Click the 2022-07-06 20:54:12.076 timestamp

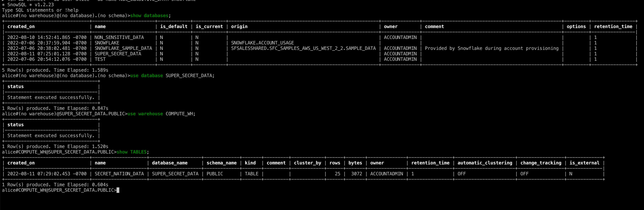coord(47,59)
